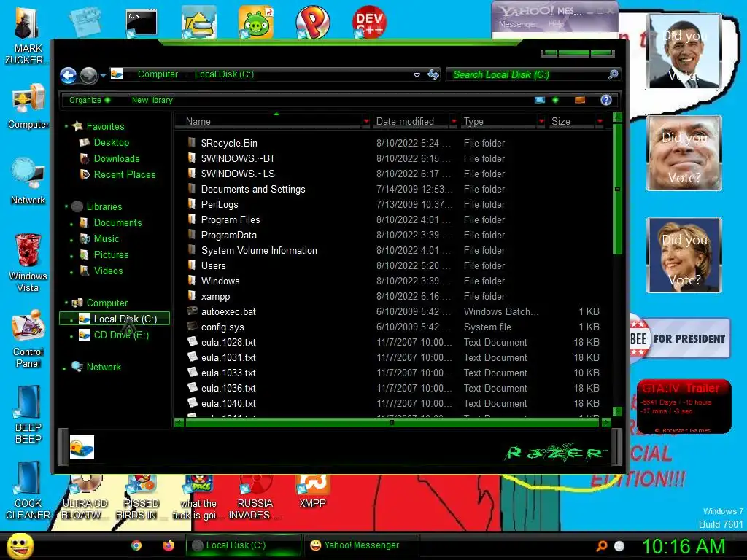
Task: Collapse the Computer tree group
Action: [66, 303]
